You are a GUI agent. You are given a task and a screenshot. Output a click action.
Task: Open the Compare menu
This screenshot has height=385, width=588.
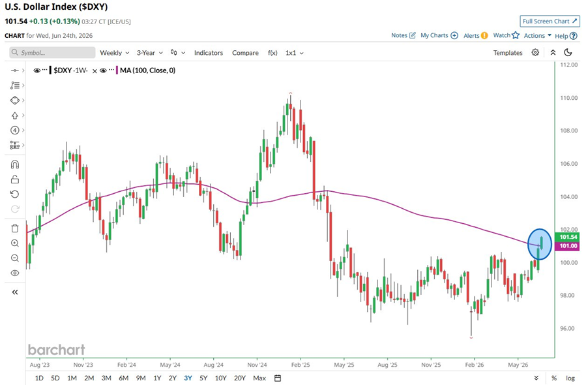click(245, 53)
